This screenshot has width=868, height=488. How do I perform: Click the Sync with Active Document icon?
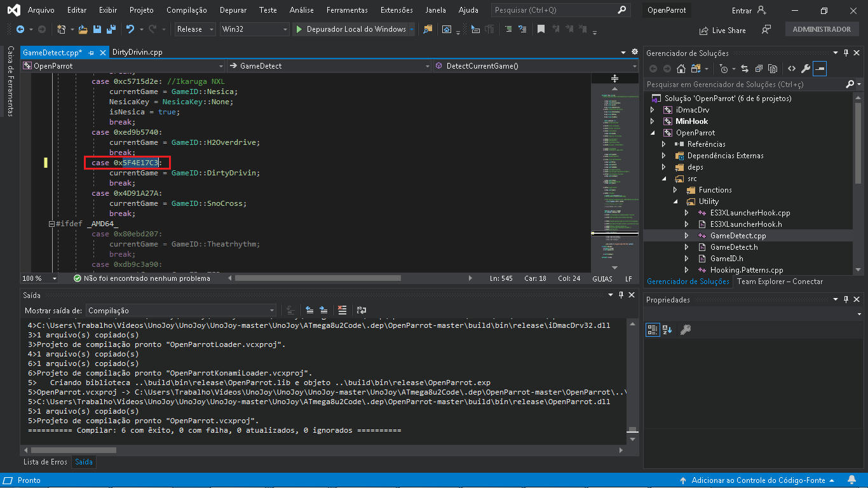(744, 69)
